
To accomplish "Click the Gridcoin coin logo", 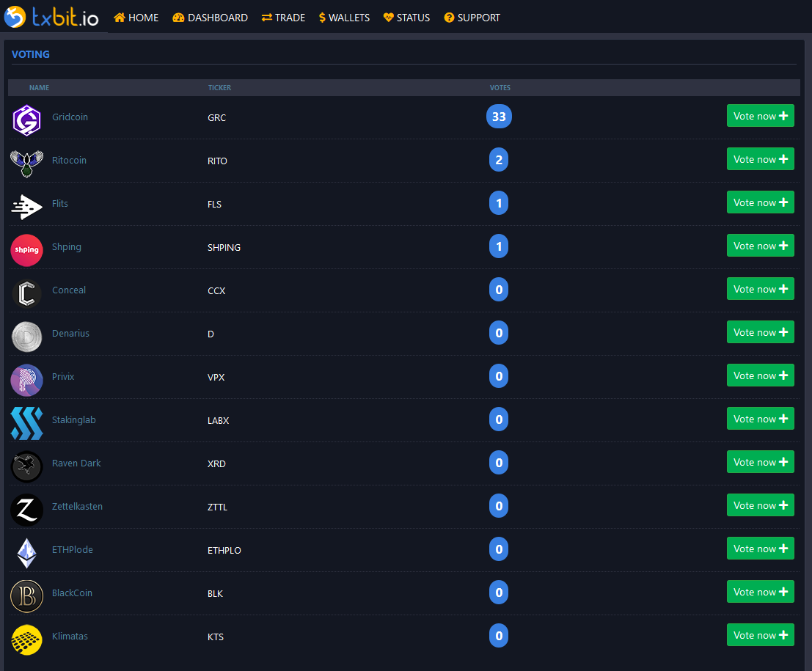I will point(26,120).
